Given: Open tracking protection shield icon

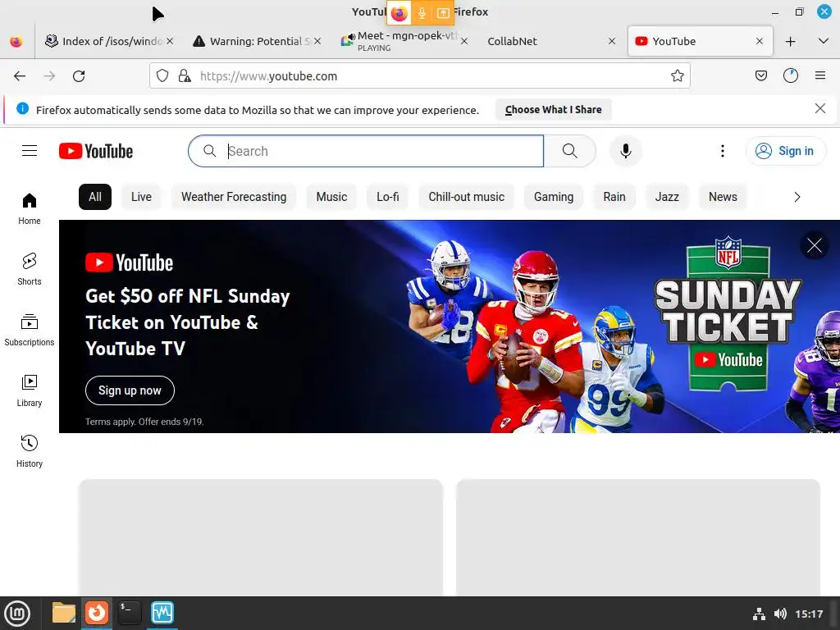Looking at the screenshot, I should click(162, 76).
